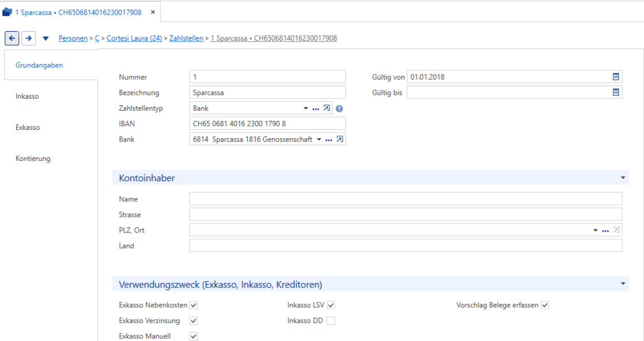Toggle the Exkasso Manuell checkbox

193,336
